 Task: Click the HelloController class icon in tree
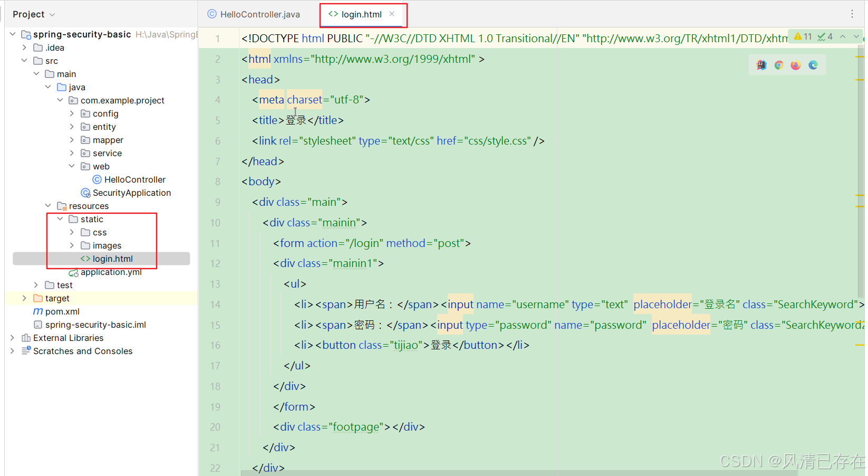(97, 179)
